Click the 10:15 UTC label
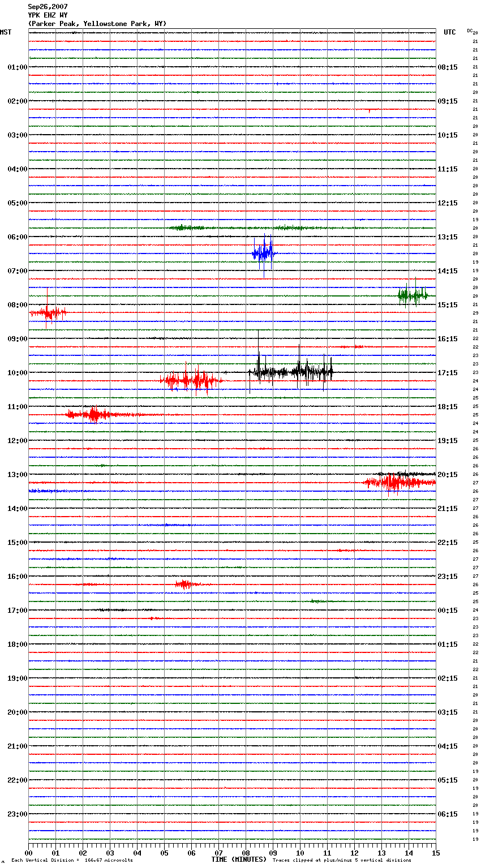 coord(448,135)
